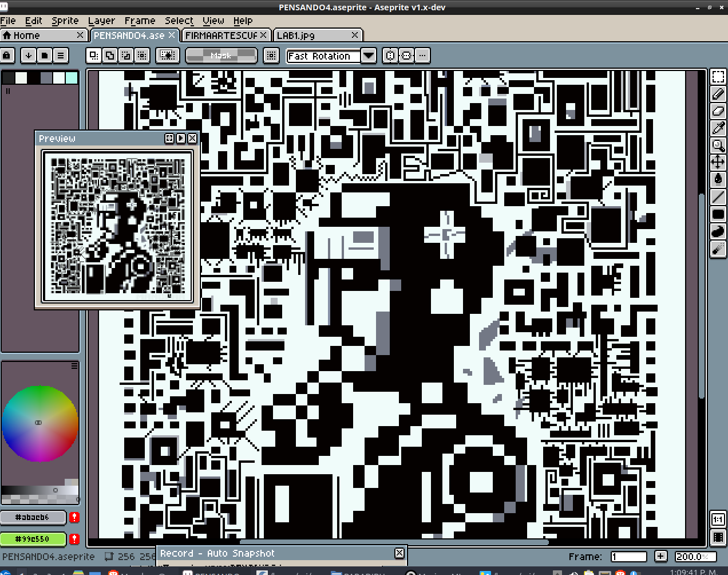This screenshot has height=575, width=728.
Task: Expand the rotation algorithm arrow
Action: (x=369, y=56)
